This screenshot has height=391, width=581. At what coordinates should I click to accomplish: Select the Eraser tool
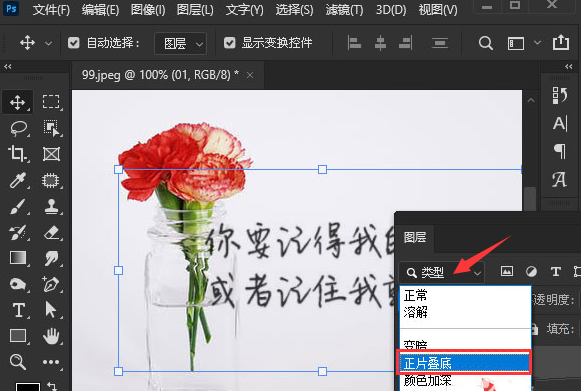[52, 233]
